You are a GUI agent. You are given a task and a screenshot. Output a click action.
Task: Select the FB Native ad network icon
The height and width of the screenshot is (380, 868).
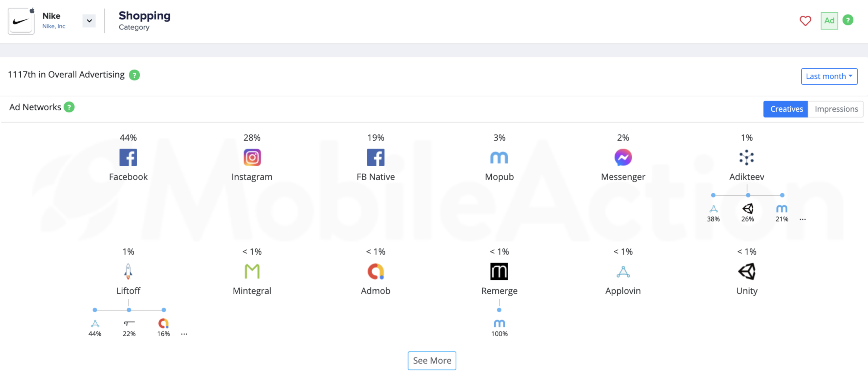[x=376, y=157]
